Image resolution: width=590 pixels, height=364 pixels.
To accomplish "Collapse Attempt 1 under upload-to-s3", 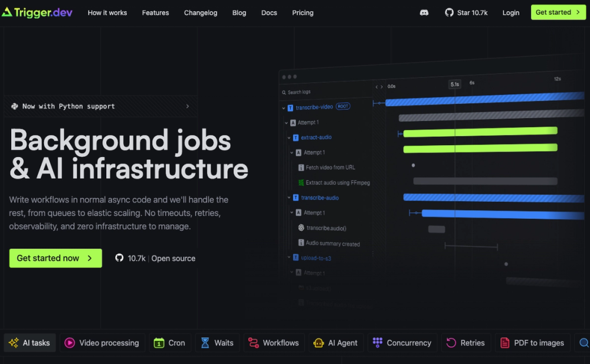I will [x=291, y=272].
